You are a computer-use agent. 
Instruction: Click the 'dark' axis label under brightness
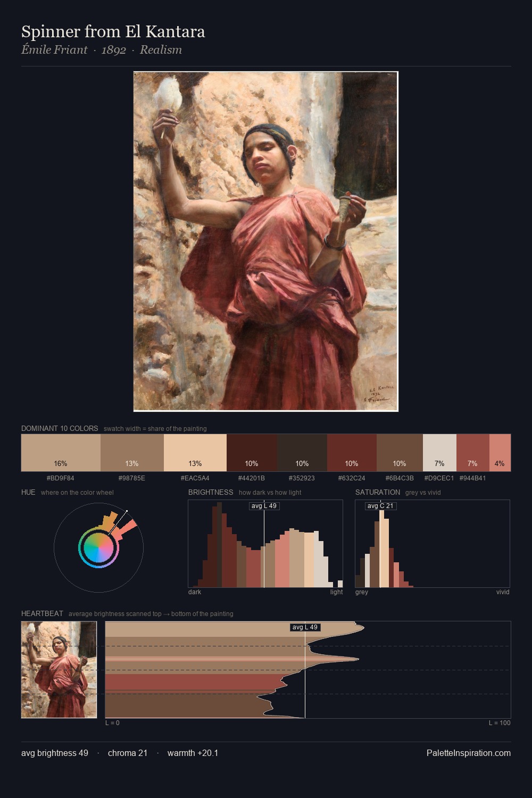(195, 592)
